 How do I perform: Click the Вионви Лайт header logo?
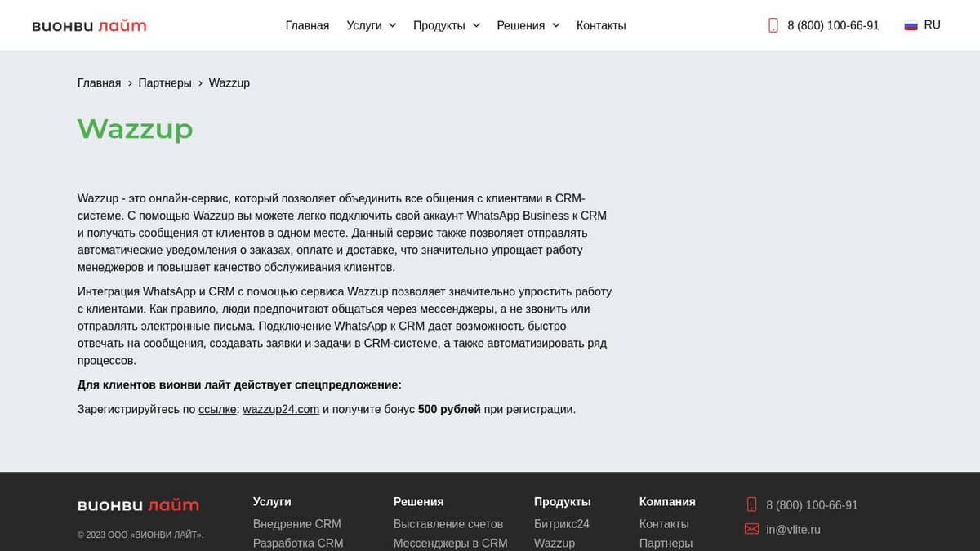coord(89,26)
